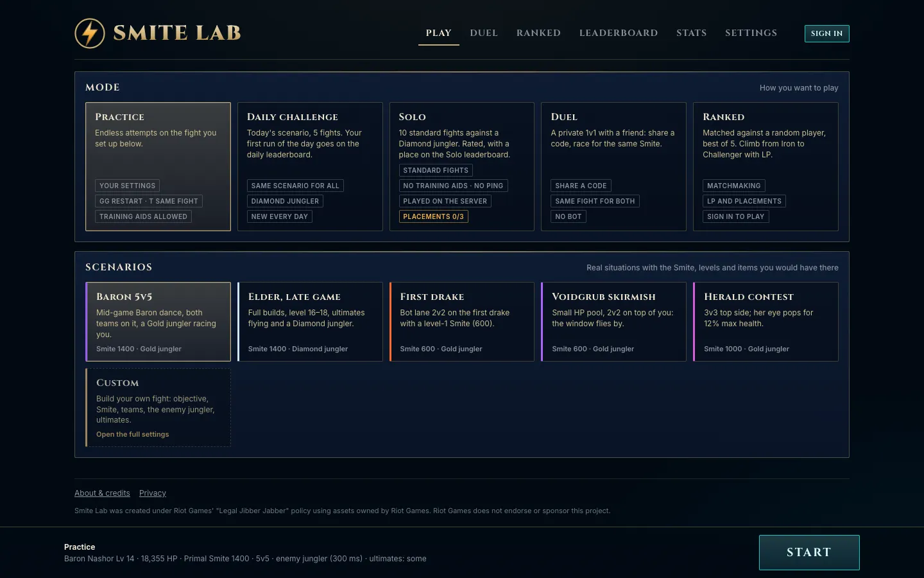Click the No Bot tag
The image size is (924, 578).
click(569, 216)
